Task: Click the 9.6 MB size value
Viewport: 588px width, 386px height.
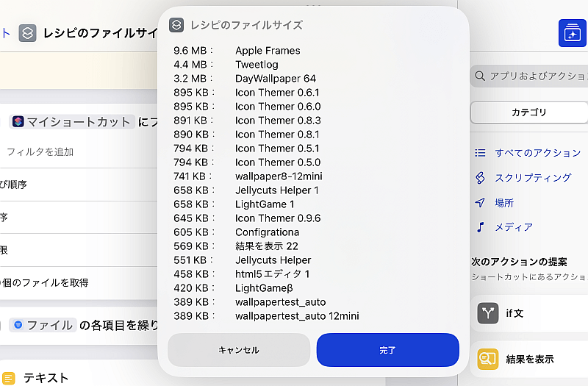Action: [x=190, y=51]
